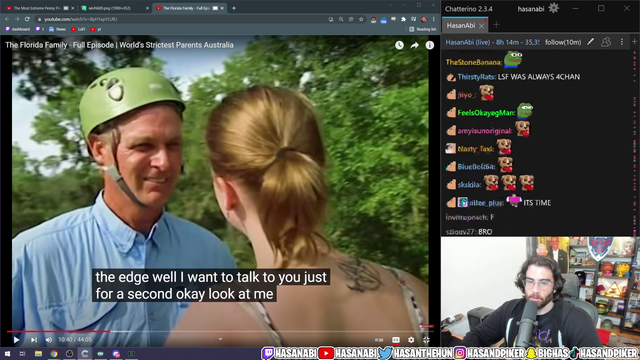Open the 'yt' bookmark
The image size is (640, 360).
coord(96,29)
